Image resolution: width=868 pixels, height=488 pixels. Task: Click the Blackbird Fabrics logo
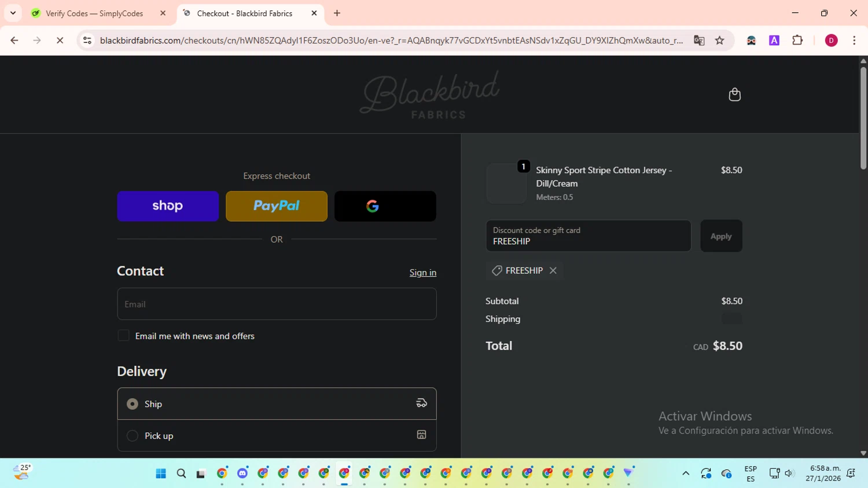[429, 94]
